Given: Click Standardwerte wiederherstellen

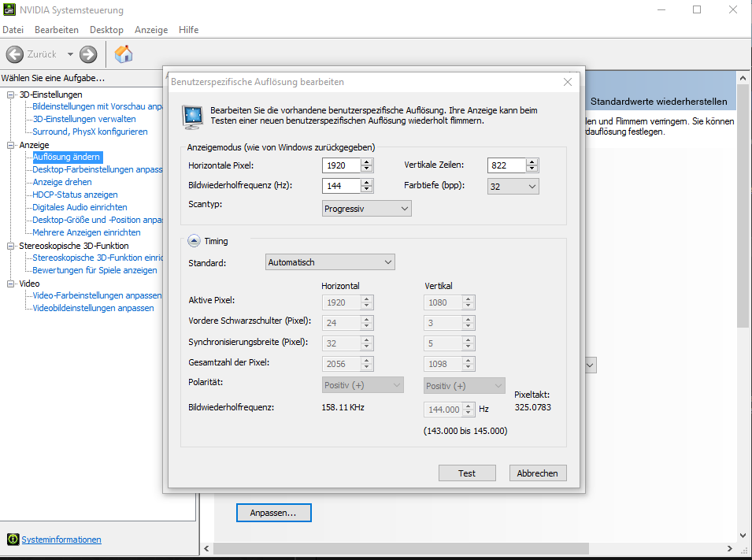Looking at the screenshot, I should 658,102.
